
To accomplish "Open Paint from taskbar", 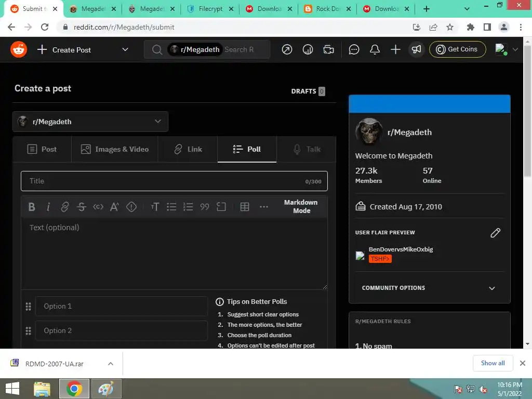I will pyautogui.click(x=106, y=389).
